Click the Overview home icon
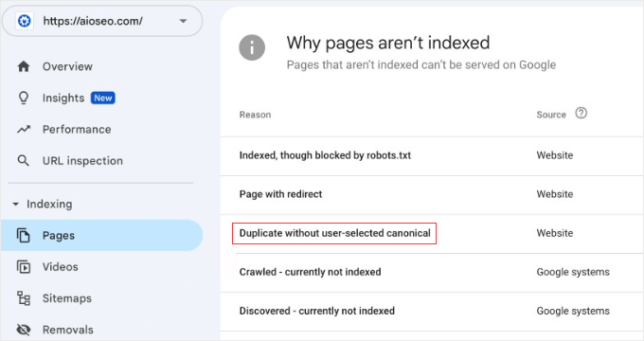The height and width of the screenshot is (341, 644). (x=24, y=66)
